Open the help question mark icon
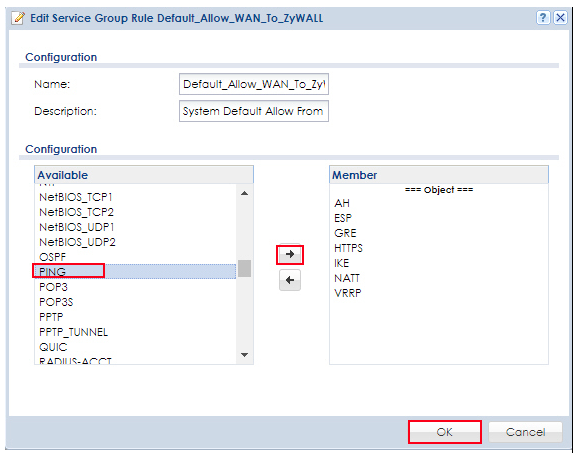This screenshot has height=458, width=578. click(543, 18)
